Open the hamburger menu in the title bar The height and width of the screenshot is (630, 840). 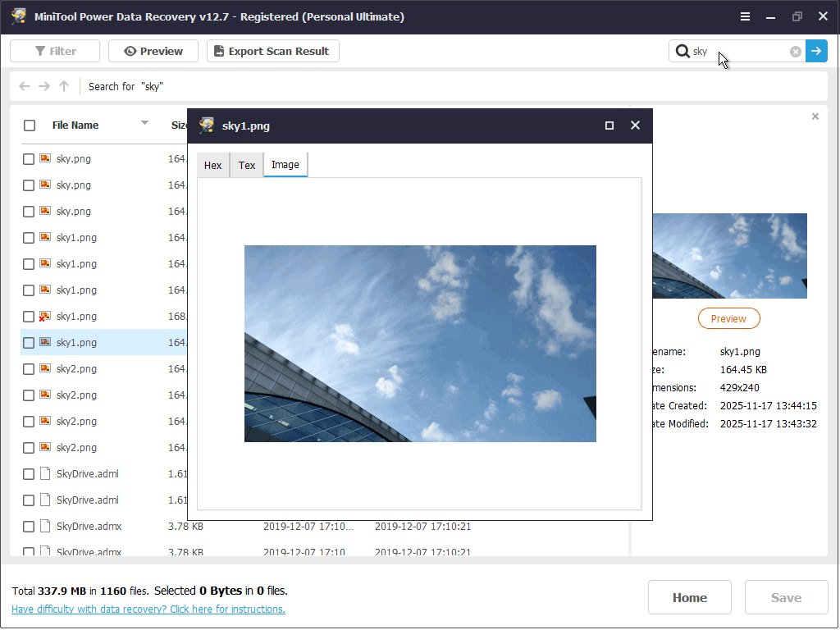point(745,16)
